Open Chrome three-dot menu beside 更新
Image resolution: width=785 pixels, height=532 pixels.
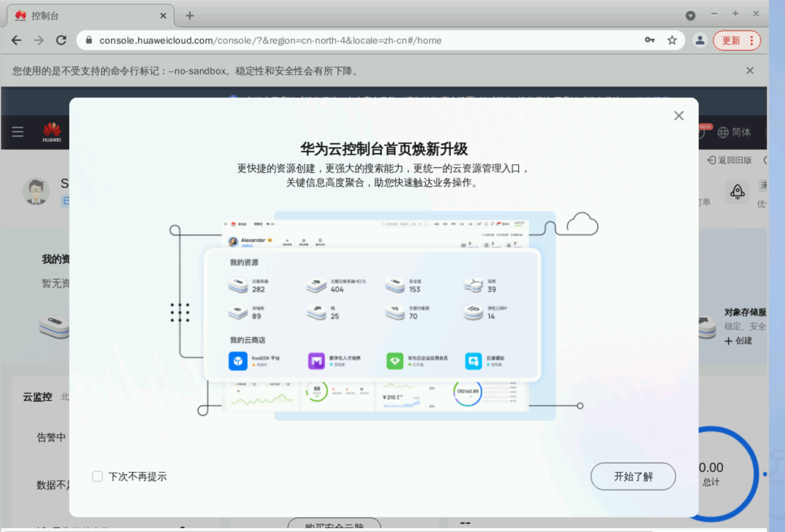click(752, 40)
